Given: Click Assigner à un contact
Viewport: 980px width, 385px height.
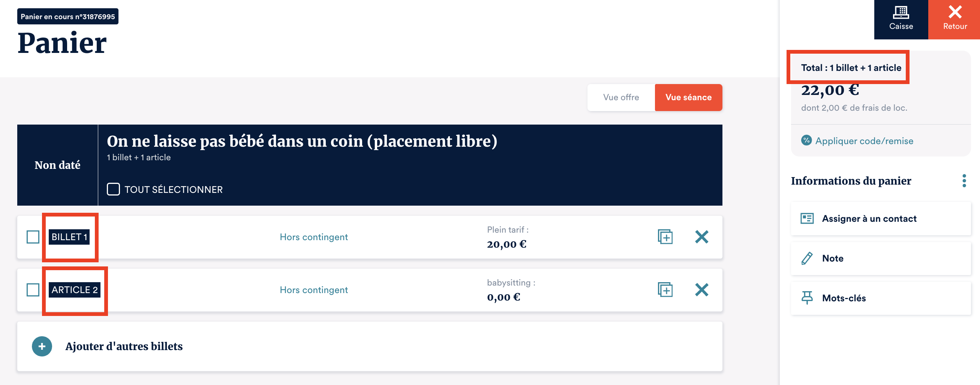Looking at the screenshot, I should tap(869, 219).
